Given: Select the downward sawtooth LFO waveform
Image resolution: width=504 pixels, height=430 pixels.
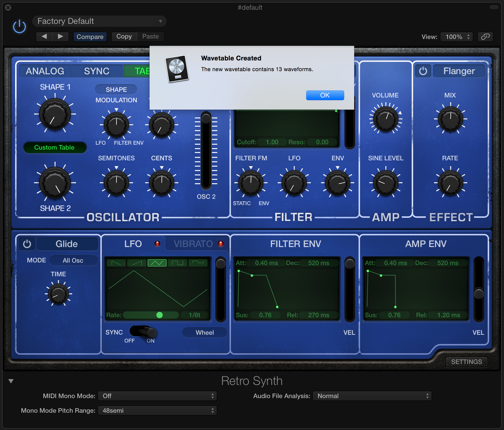Looking at the screenshot, I should [x=116, y=263].
